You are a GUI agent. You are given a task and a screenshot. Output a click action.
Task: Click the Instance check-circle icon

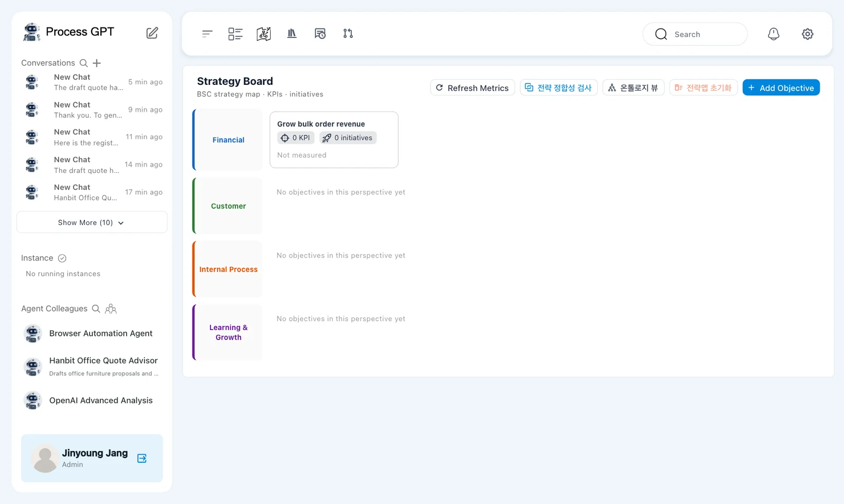click(62, 258)
